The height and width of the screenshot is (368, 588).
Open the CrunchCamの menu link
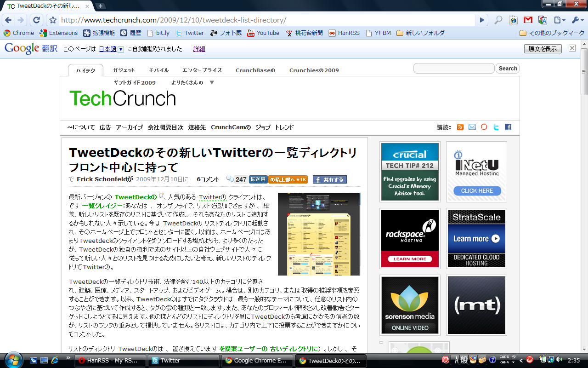(x=231, y=127)
